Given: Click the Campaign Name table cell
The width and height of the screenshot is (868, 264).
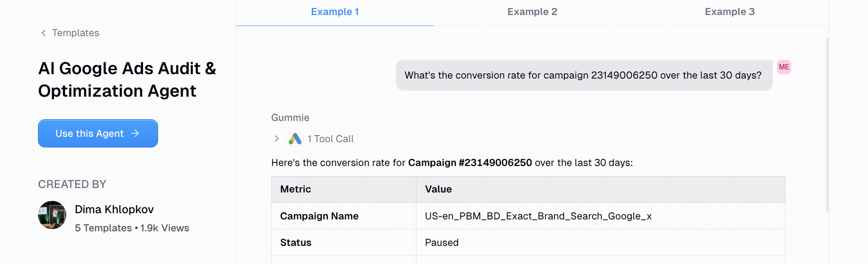Looking at the screenshot, I should click(319, 216).
